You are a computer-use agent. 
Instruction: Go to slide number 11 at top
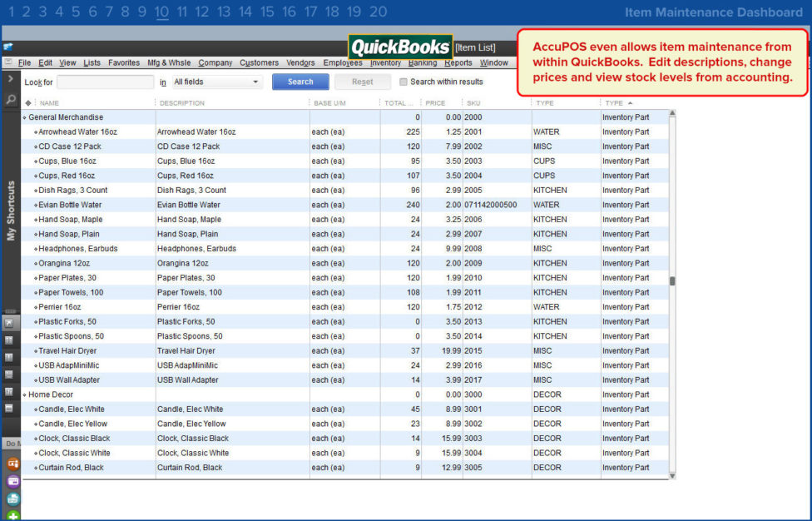181,12
